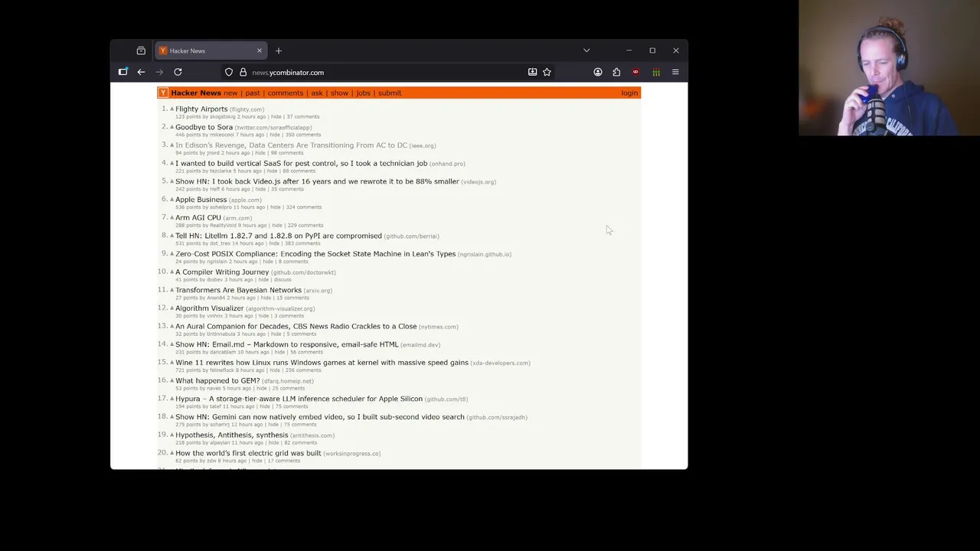
Task: Click the discuss link on Compiler Writing Journey
Action: coord(283,279)
